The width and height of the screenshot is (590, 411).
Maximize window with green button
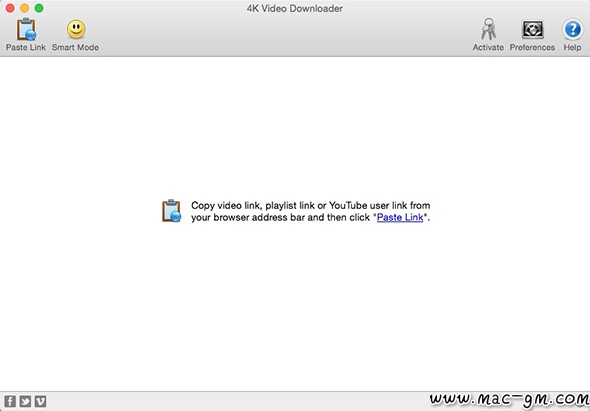[x=39, y=8]
